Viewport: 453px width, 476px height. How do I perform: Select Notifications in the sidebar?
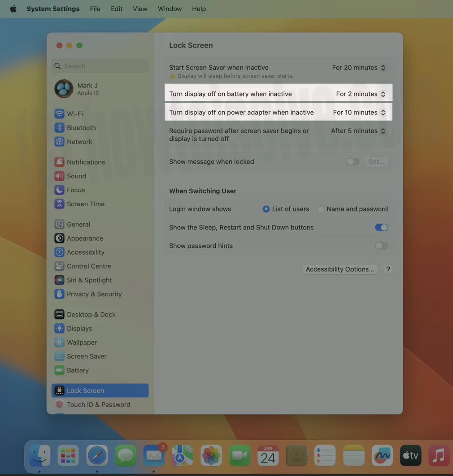click(86, 162)
